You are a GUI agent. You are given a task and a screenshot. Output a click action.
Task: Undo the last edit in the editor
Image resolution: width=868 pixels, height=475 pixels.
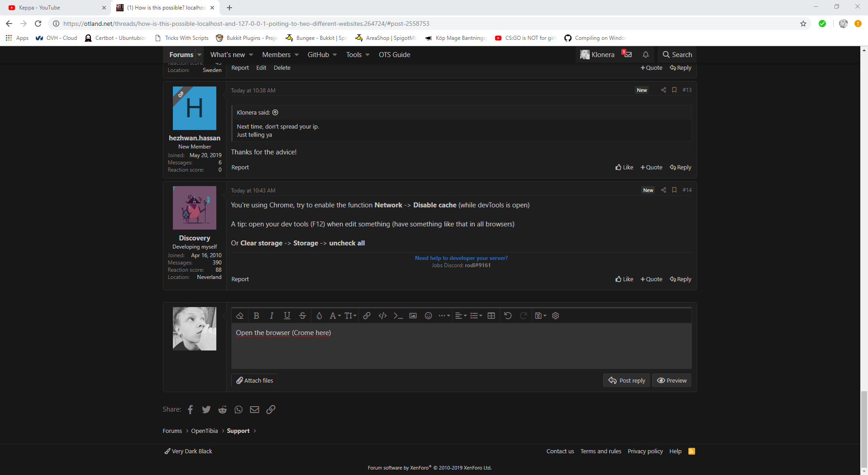pos(508,316)
